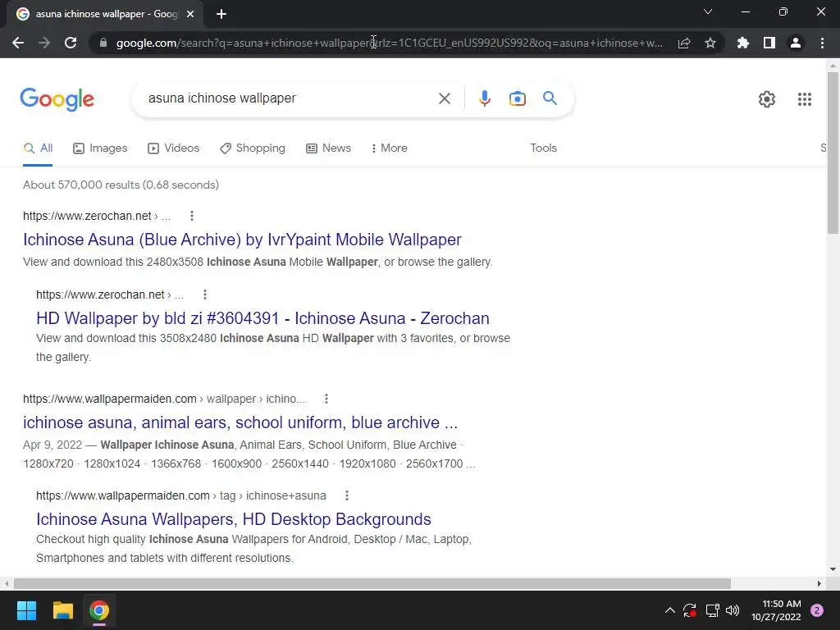Open the three-dot options for the first zerochan.net result
840x630 pixels.
click(192, 216)
